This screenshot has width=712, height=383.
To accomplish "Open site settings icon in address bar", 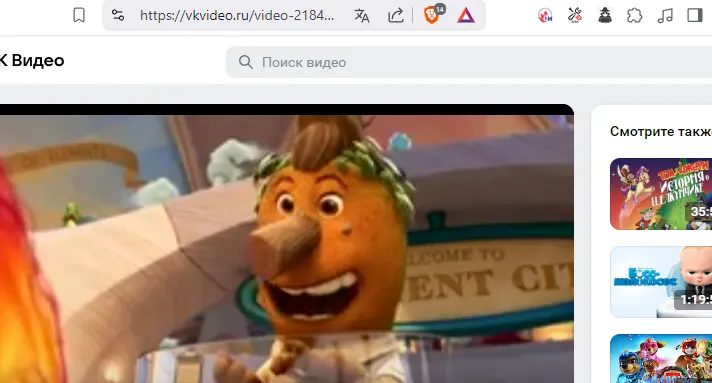I will click(x=118, y=15).
